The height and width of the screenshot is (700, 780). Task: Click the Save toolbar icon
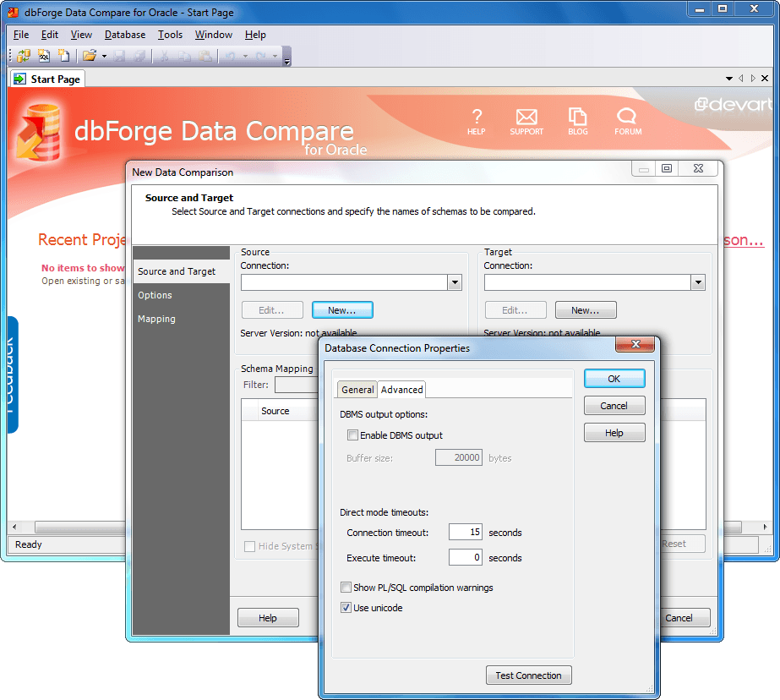pos(119,56)
